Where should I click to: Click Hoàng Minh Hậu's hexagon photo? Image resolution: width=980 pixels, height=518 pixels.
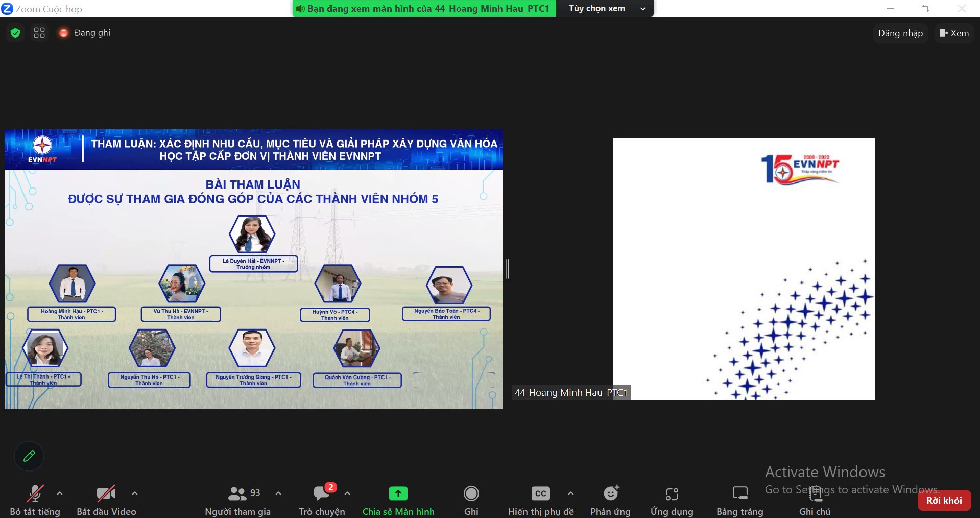(73, 284)
